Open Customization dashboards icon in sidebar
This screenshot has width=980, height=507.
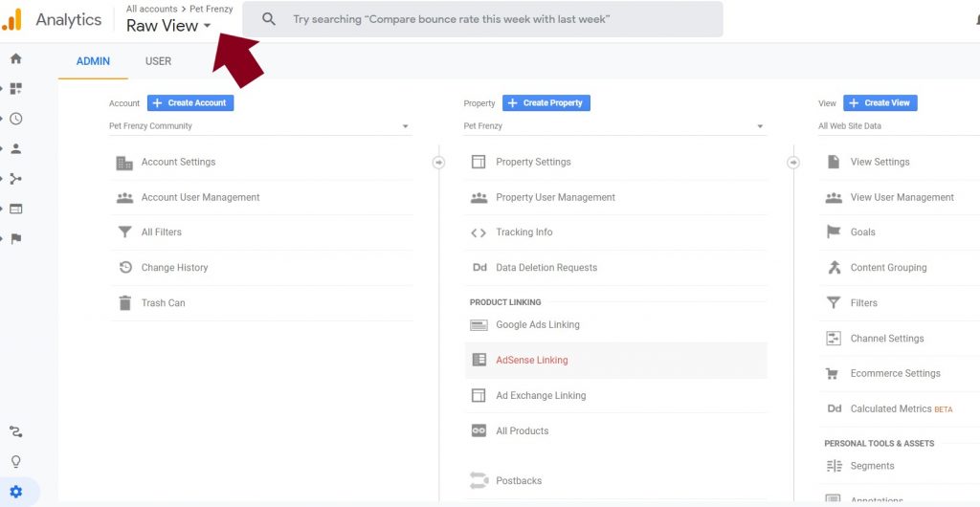click(x=16, y=89)
